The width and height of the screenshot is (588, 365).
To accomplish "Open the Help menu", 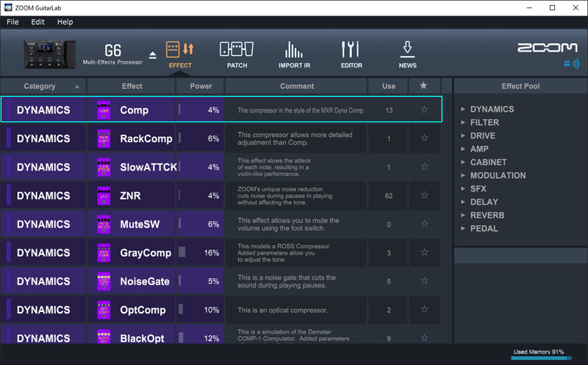I will click(65, 22).
